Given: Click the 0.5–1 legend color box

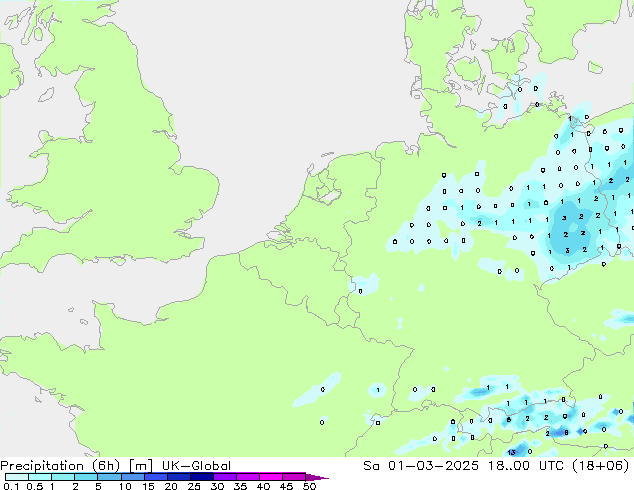Looking at the screenshot, I should (x=40, y=477).
